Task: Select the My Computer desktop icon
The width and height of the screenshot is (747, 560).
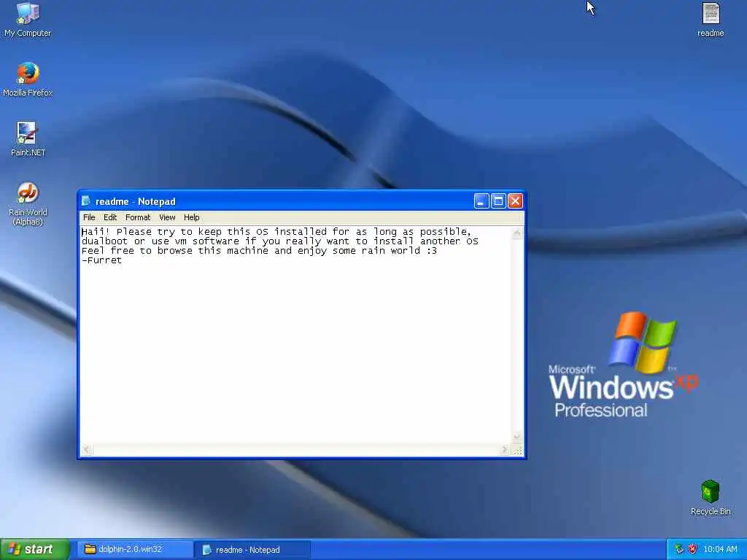Action: (x=28, y=19)
